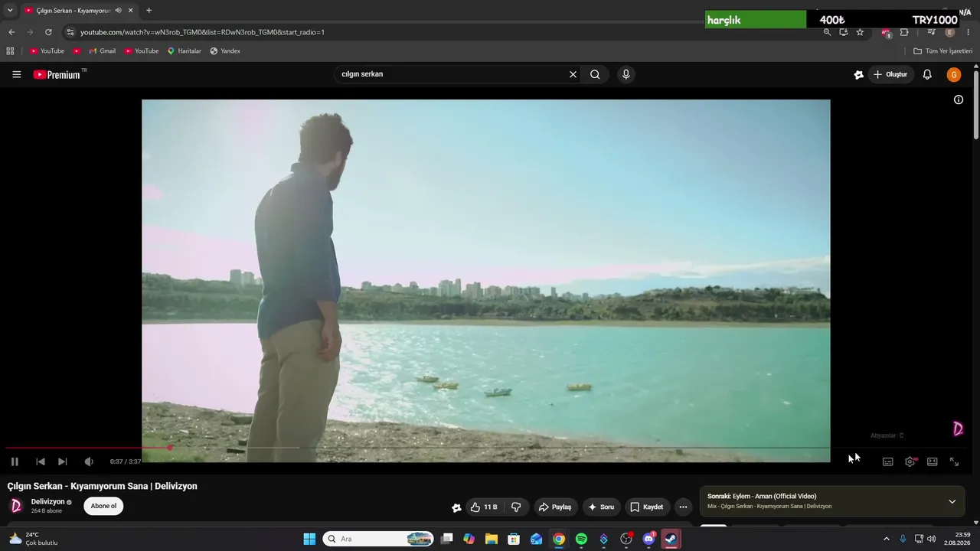Open the account avatar menu
This screenshot has height=551, width=980.
point(954,74)
